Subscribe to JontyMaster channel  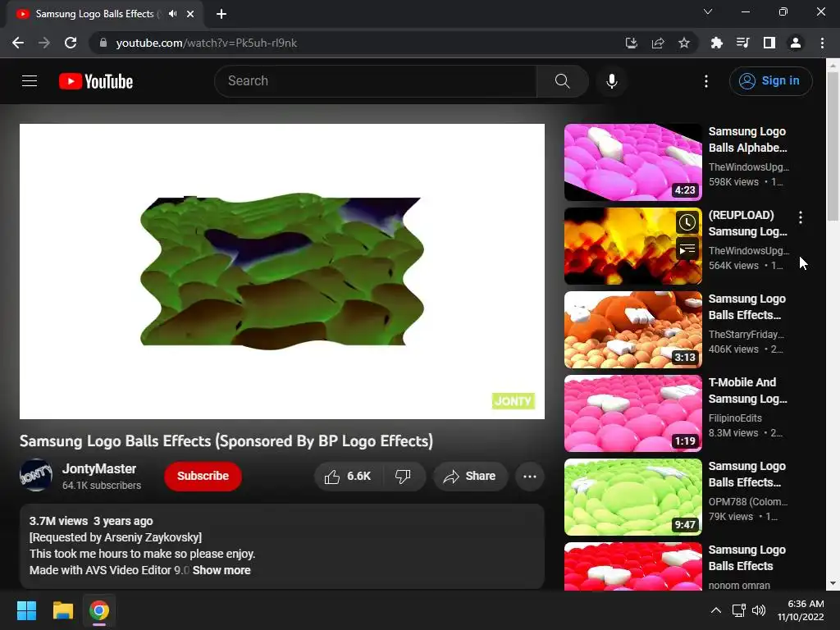(203, 477)
